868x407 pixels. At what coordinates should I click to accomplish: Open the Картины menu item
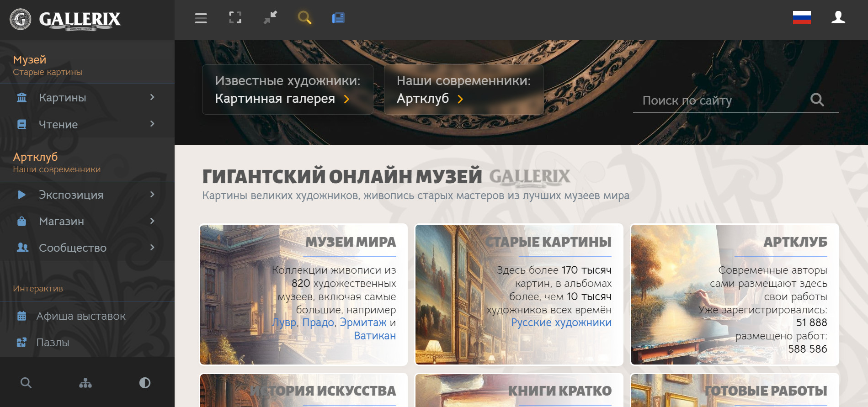(x=87, y=98)
